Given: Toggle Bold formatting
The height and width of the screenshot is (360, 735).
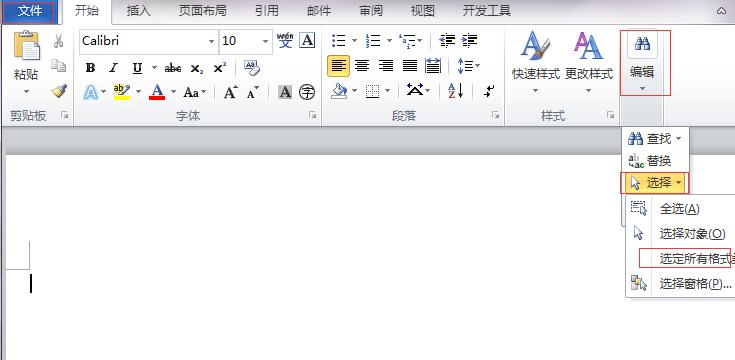Looking at the screenshot, I should click(x=90, y=68).
